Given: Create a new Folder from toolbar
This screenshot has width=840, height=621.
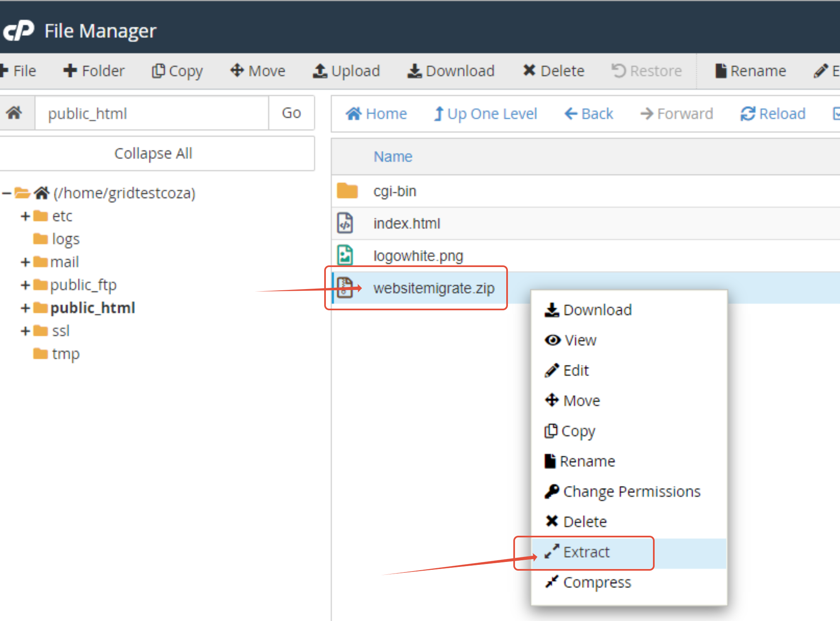Looking at the screenshot, I should (x=94, y=71).
